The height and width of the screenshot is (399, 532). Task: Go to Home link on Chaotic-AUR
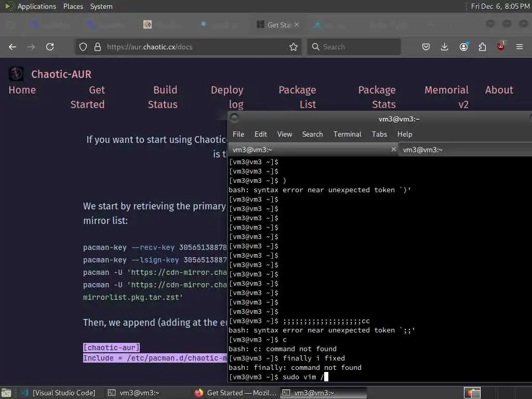coord(22,90)
